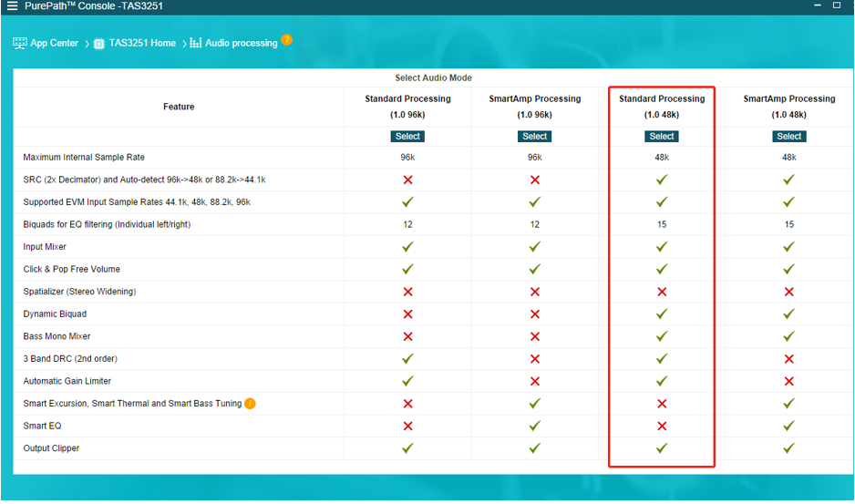Click Smart Excursion check under SmartAmp 96k
855x504 pixels.
point(534,404)
